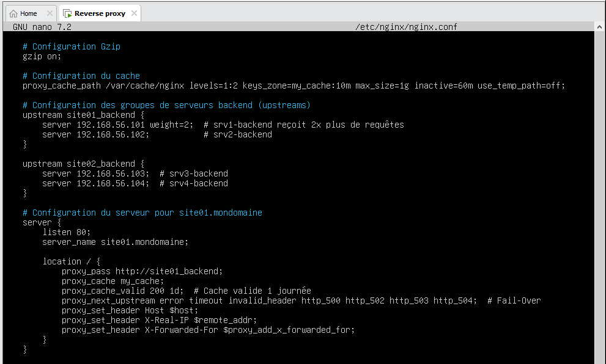
Task: Place cursor on 192.168.56.104 address
Action: click(x=111, y=183)
